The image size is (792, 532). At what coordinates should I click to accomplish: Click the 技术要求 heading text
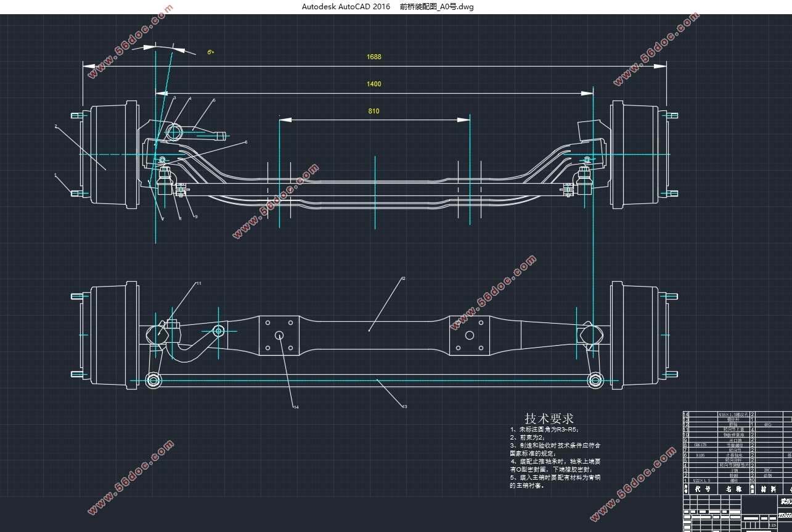[549, 419]
